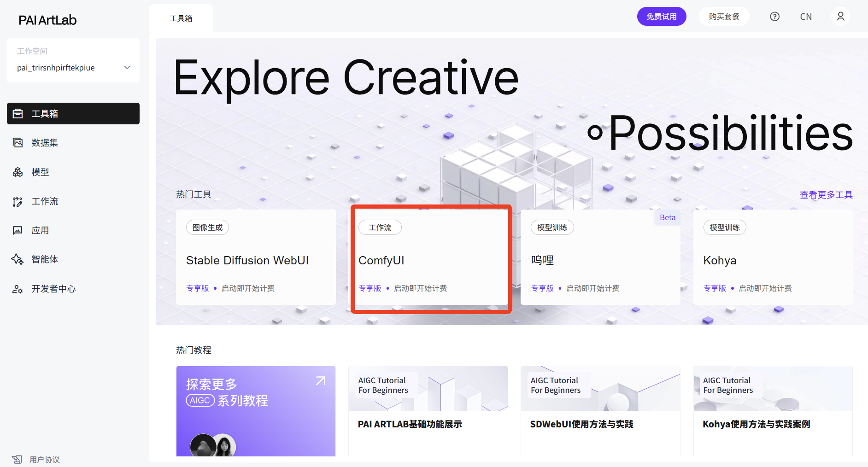Open the Kohya使用方法与实践案例 tutorial
The image size is (868, 467).
click(773, 411)
